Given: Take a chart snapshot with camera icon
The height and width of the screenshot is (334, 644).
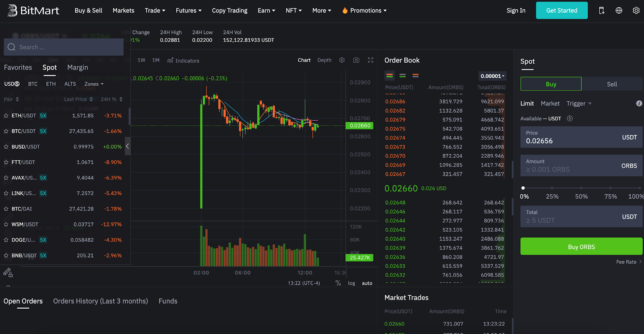Looking at the screenshot, I should tap(356, 60).
